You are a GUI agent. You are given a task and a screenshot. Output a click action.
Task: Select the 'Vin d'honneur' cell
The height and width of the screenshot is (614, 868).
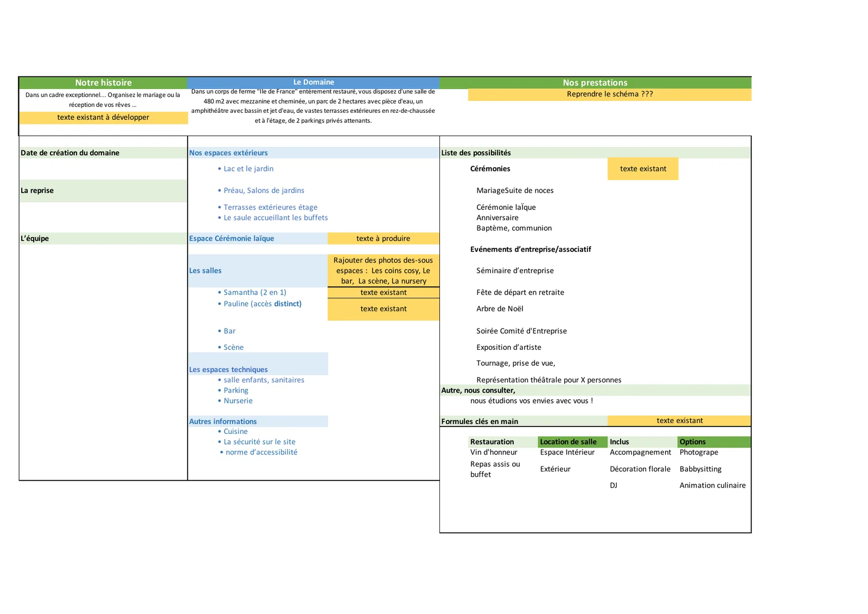click(494, 452)
